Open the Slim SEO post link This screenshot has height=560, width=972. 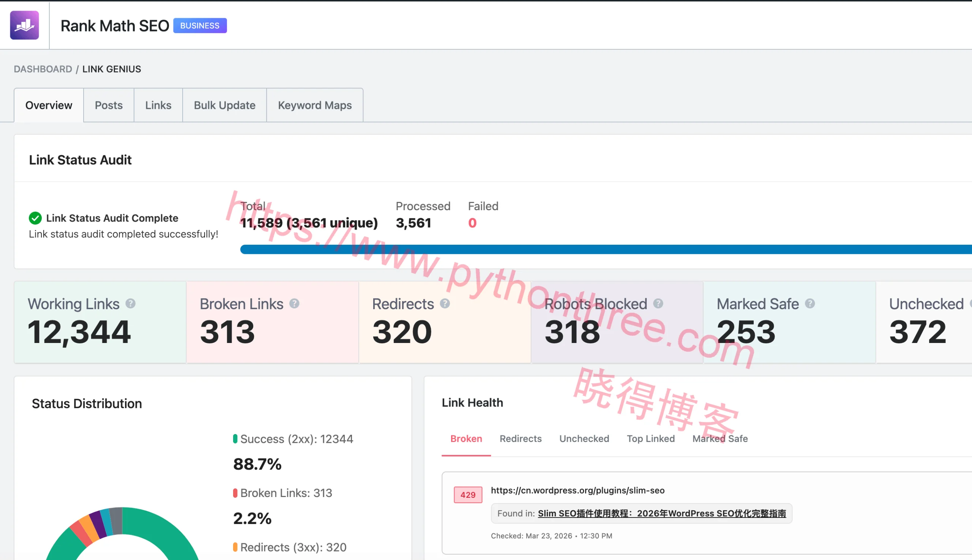pos(662,513)
